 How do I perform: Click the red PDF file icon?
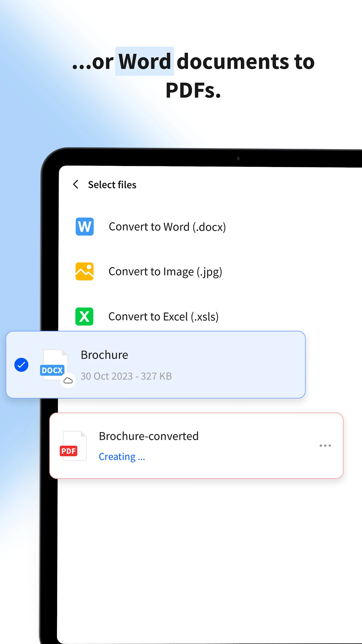coord(73,446)
